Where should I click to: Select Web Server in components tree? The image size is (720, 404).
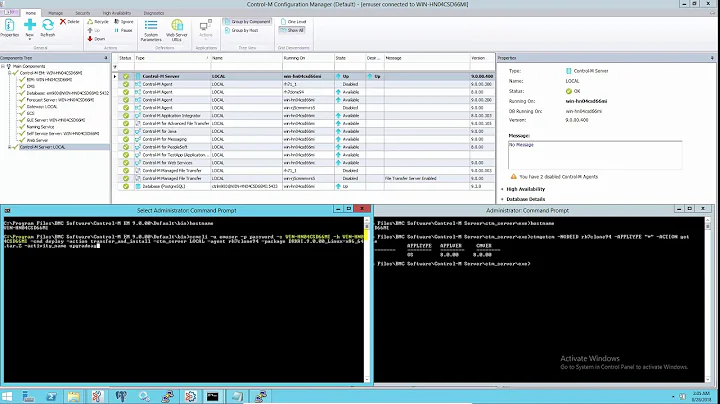pos(37,140)
